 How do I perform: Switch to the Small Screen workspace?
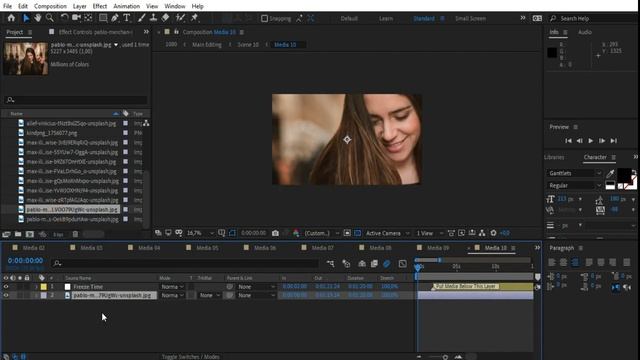(x=470, y=18)
